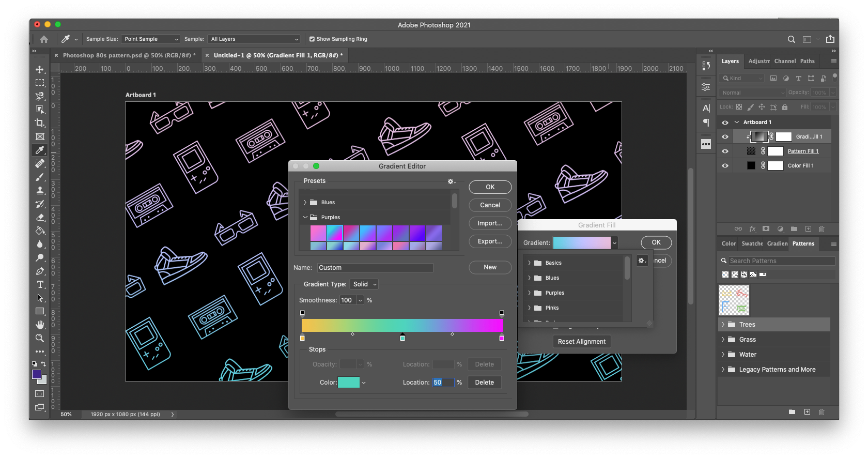Select the Brush tool

point(40,177)
